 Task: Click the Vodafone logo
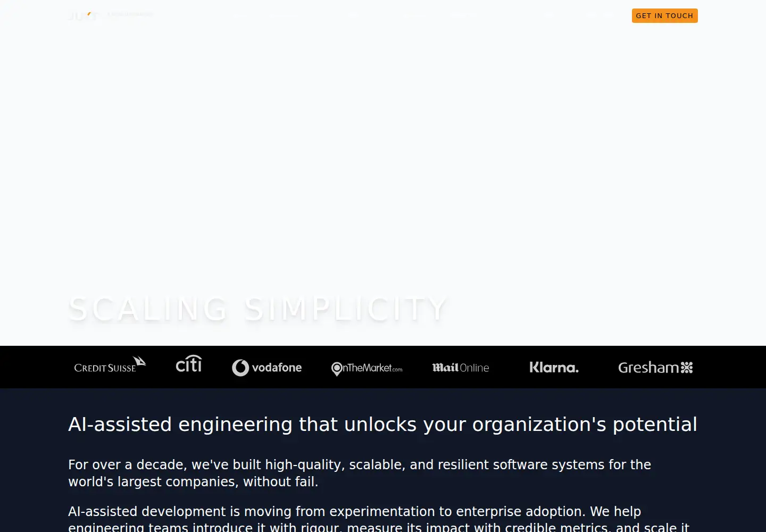(x=267, y=368)
